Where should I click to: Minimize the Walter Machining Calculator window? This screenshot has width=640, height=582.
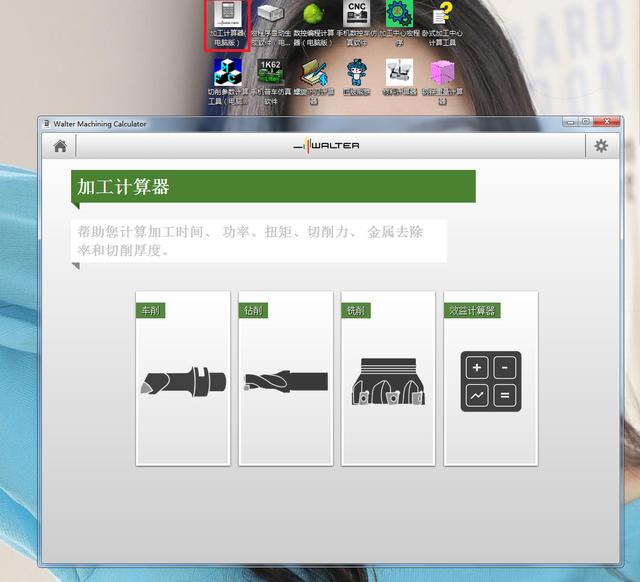point(570,122)
